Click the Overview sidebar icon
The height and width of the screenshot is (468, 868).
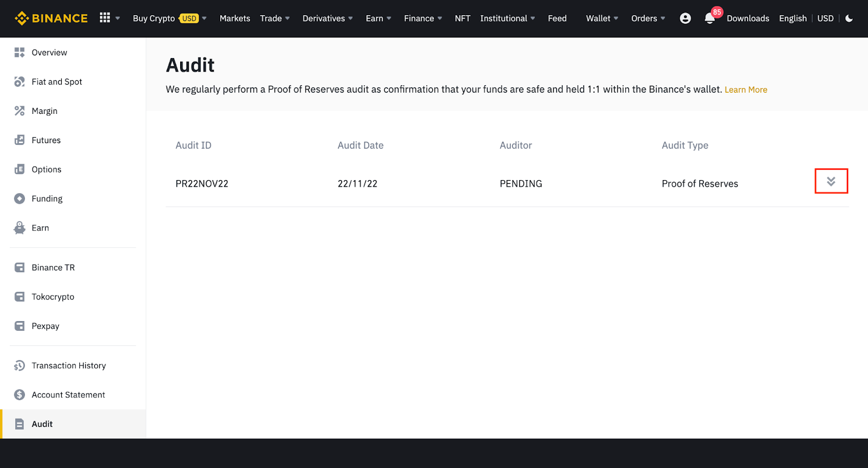click(x=20, y=53)
